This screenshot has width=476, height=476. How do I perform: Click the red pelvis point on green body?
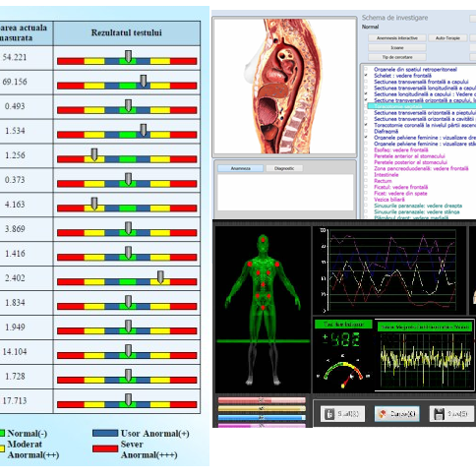(263, 308)
